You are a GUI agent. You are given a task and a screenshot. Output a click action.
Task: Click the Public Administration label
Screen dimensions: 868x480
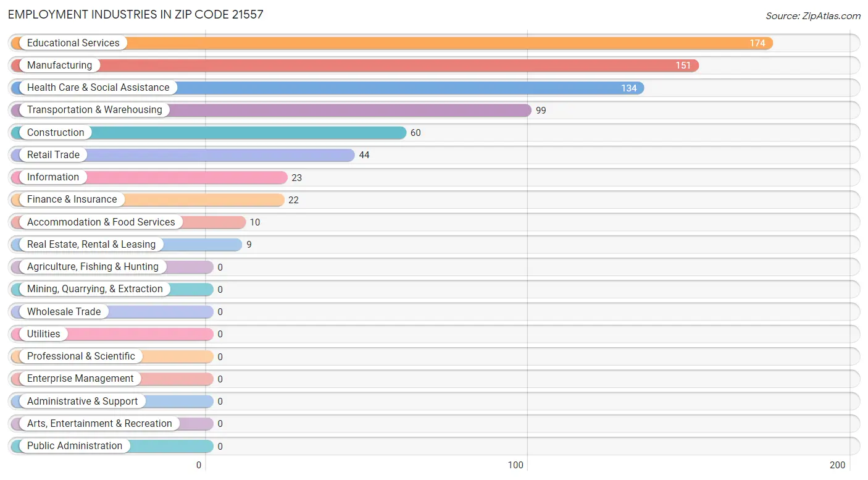tap(75, 446)
